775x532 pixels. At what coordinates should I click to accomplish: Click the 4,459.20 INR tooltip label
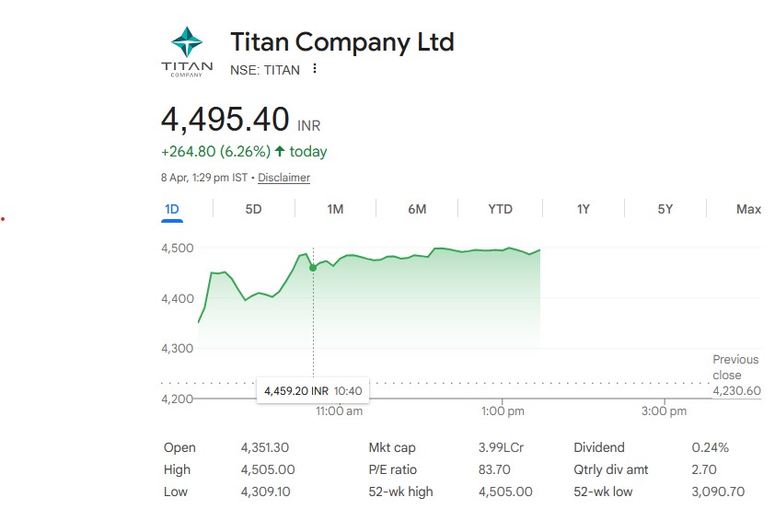(x=313, y=391)
